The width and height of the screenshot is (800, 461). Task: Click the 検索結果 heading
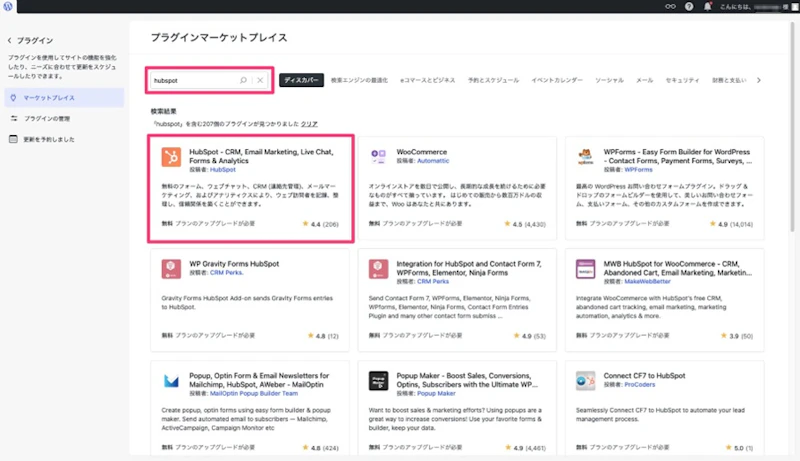point(163,111)
